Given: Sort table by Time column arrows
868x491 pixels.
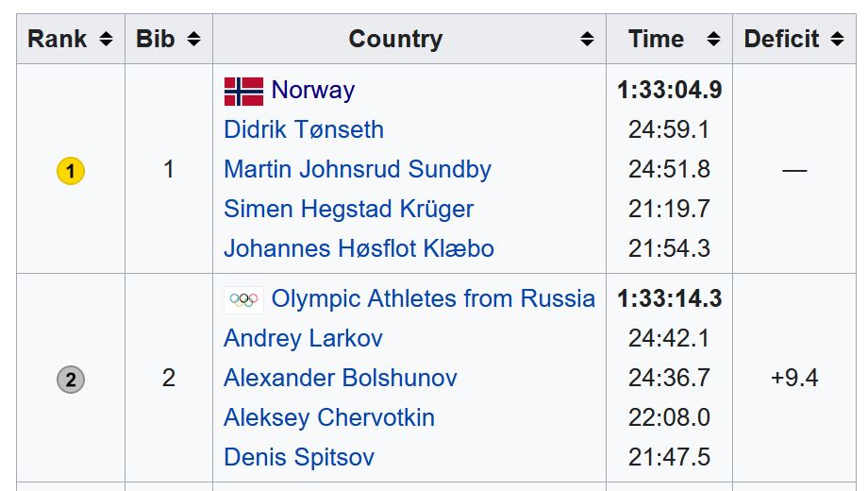Looking at the screenshot, I should point(713,40).
